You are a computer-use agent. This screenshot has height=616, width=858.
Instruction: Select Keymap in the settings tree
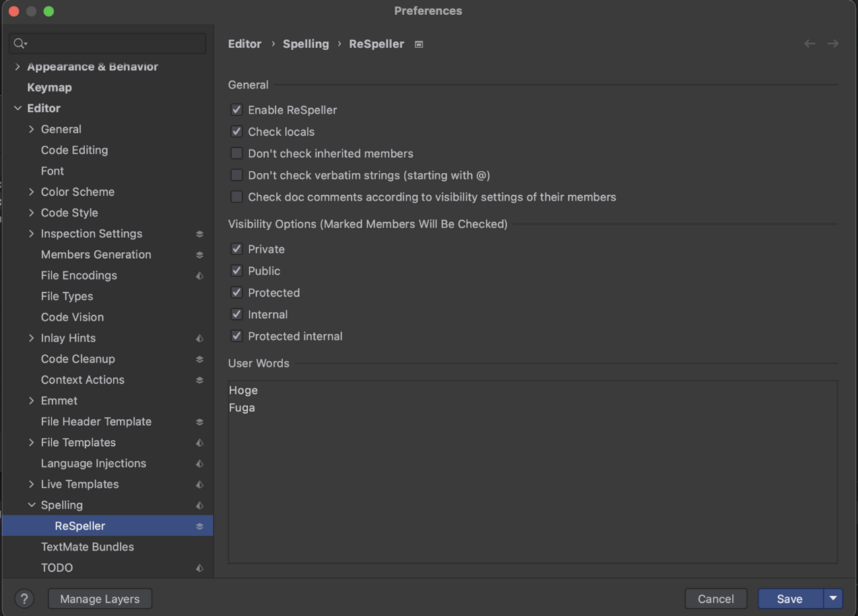pyautogui.click(x=49, y=88)
